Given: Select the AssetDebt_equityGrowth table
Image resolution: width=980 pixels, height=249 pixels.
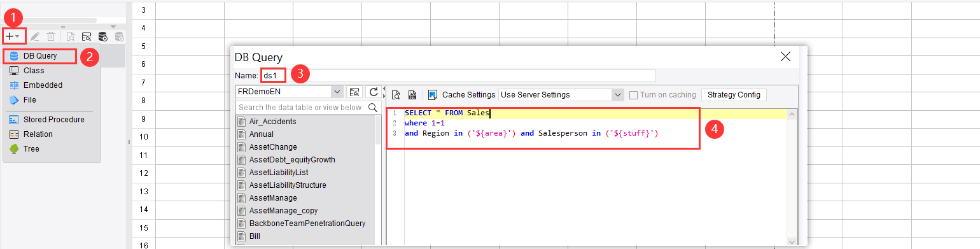Looking at the screenshot, I should (292, 160).
